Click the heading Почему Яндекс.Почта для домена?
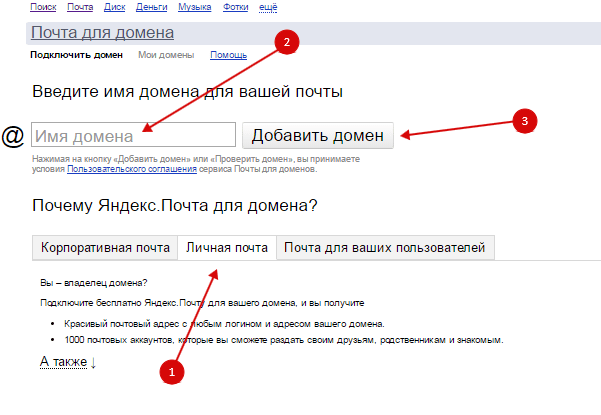The width and height of the screenshot is (601, 415). (175, 205)
